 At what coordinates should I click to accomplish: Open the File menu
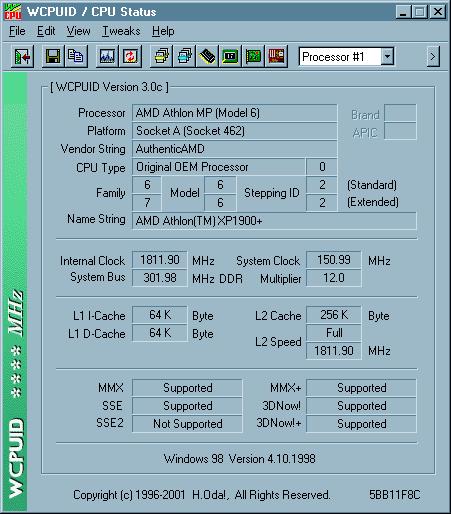click(x=17, y=31)
